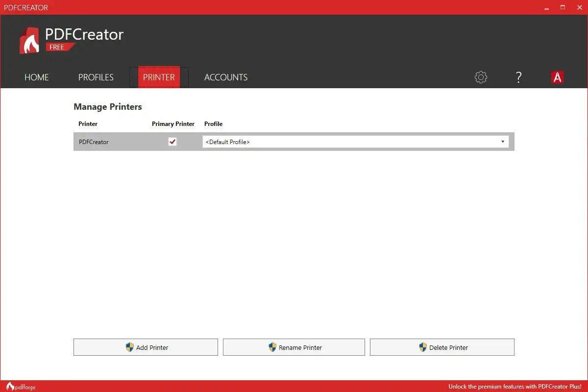This screenshot has height=392, width=588.
Task: Click the Delete Printer button
Action: (442, 347)
